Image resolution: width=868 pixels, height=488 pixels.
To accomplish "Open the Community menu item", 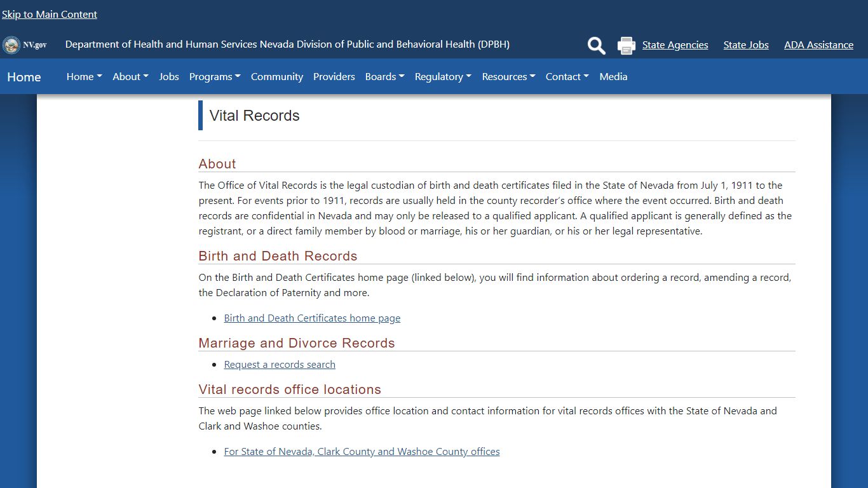I will 277,76.
